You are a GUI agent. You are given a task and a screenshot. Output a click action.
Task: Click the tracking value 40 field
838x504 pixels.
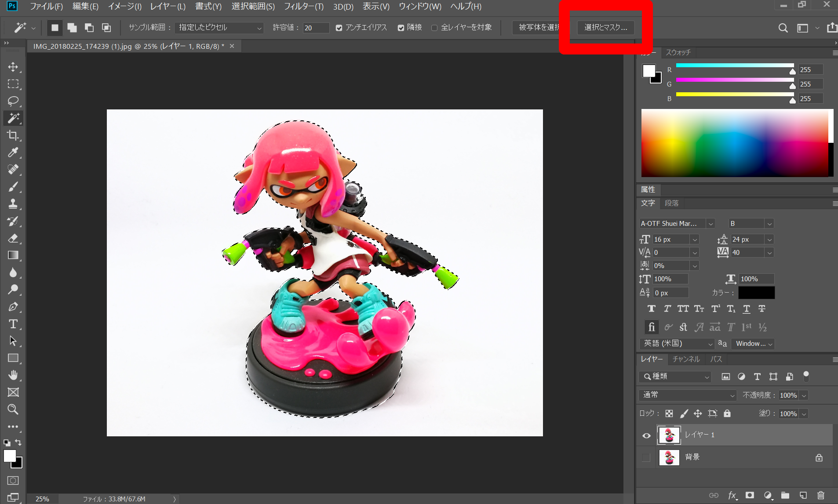click(x=747, y=253)
